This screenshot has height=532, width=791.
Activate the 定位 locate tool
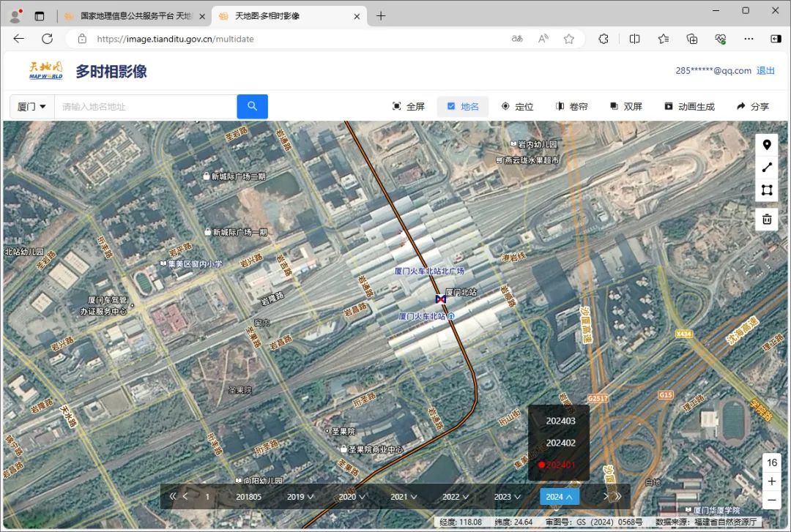[x=517, y=106]
